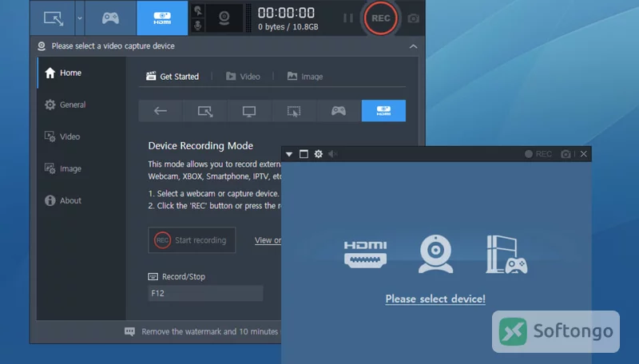Image resolution: width=639 pixels, height=364 pixels.
Task: Click the game console icon in device window
Action: coord(506,254)
